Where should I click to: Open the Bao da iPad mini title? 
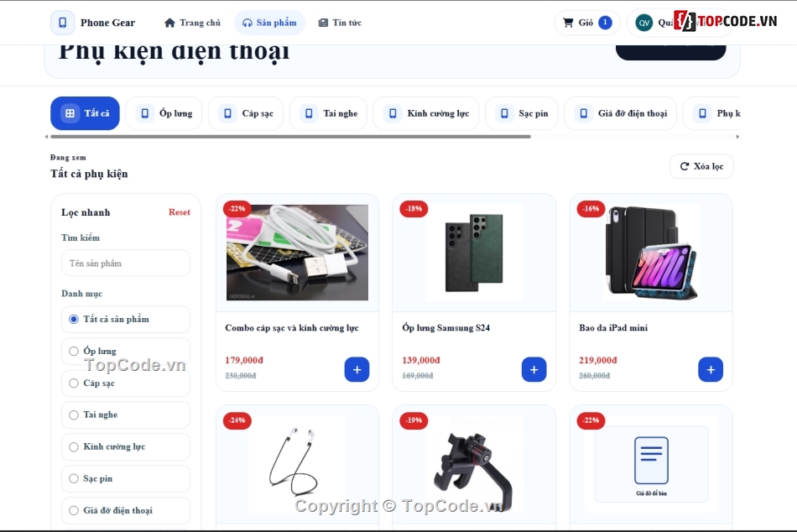tap(613, 328)
